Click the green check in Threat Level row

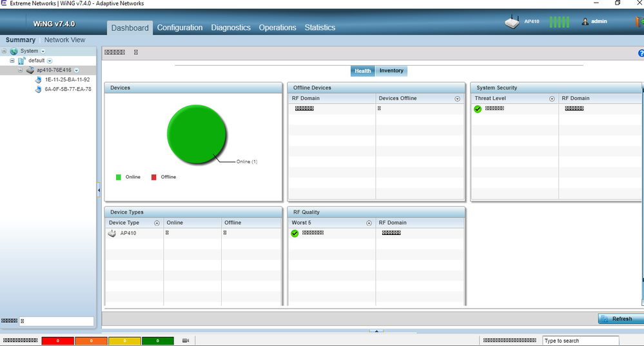click(478, 109)
